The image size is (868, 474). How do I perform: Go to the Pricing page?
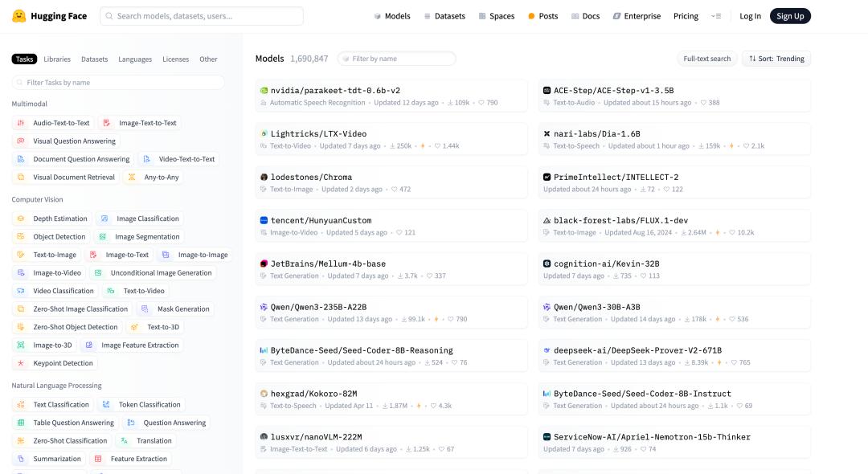pos(686,16)
